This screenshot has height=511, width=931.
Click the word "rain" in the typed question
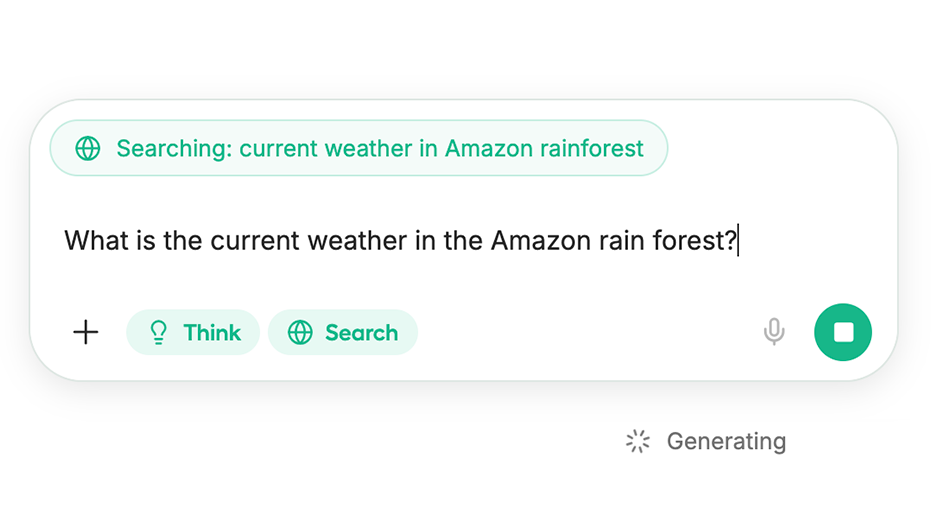coord(617,241)
